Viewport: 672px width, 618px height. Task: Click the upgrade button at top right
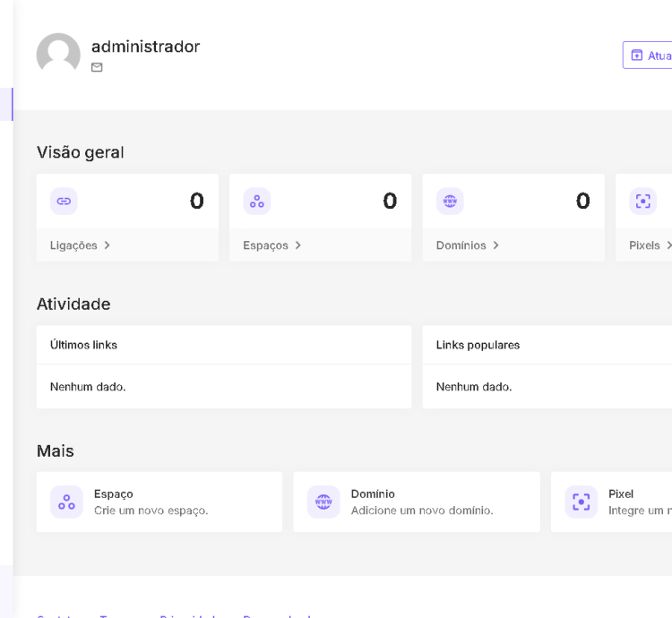[648, 55]
